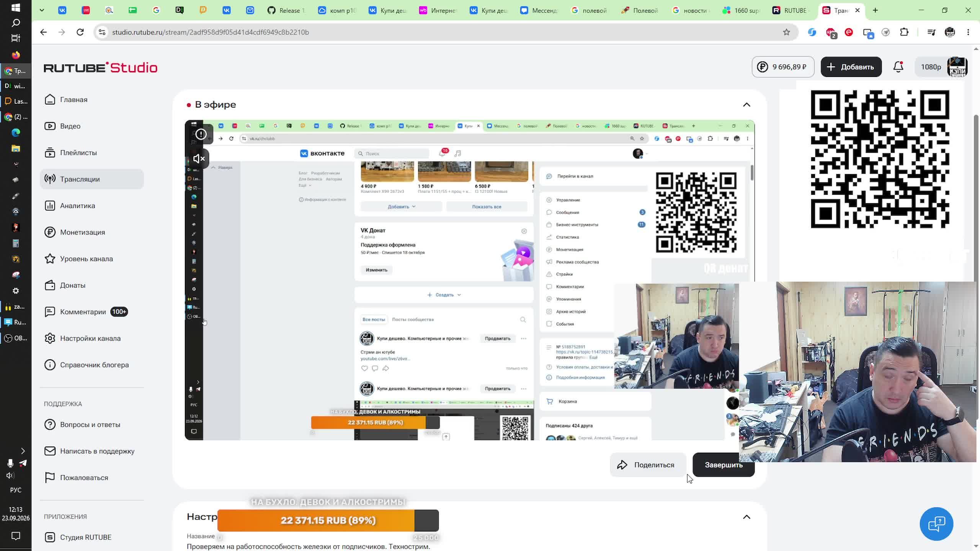This screenshot has height=551, width=980.
Task: Open the Видео sidebar section
Action: point(91,126)
